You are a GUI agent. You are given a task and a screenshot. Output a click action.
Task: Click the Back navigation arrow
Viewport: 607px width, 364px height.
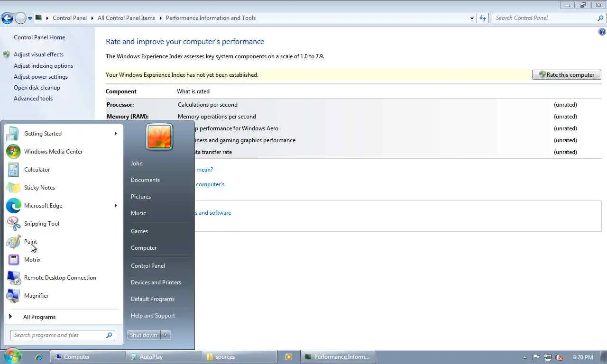pos(7,18)
